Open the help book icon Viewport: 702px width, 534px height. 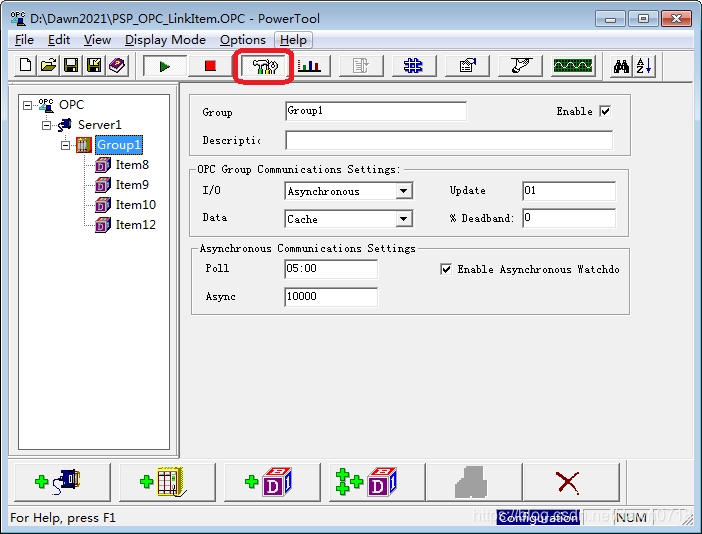[117, 66]
